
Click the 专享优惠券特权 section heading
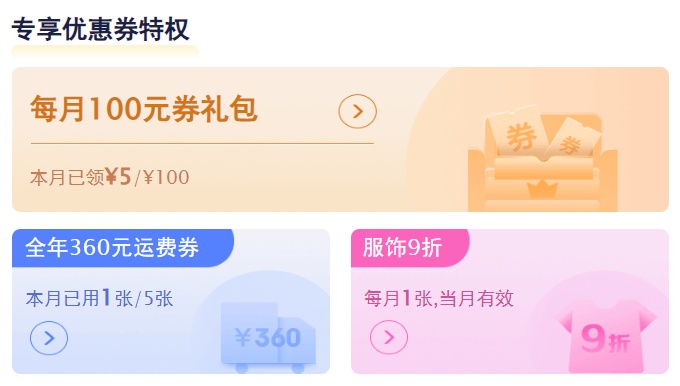(x=100, y=29)
